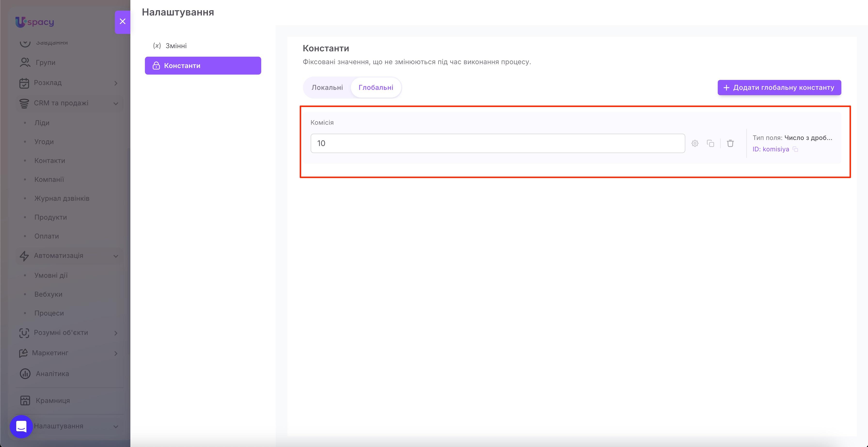Screen dimensions: 868x447
Task: Open settings gear for Комісія constant
Action: (x=695, y=143)
